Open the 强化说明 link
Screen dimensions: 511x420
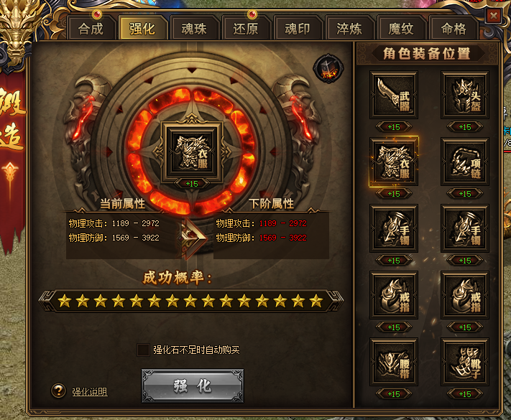point(90,391)
